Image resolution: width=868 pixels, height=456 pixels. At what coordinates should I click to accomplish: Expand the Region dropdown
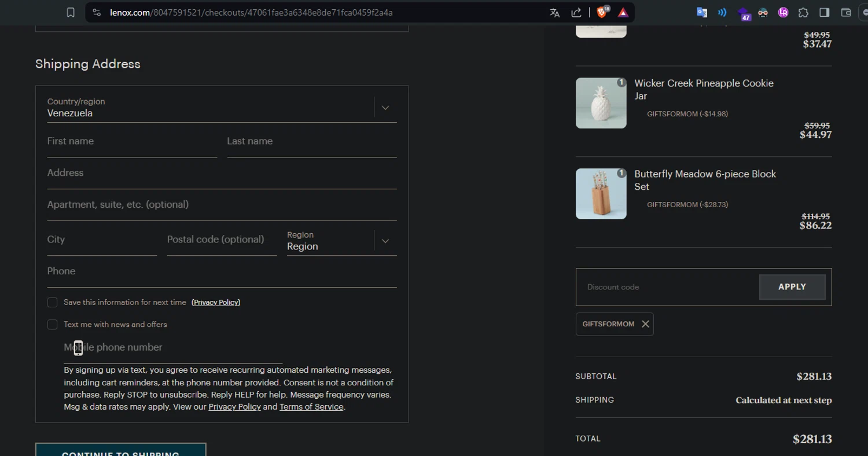point(342,241)
